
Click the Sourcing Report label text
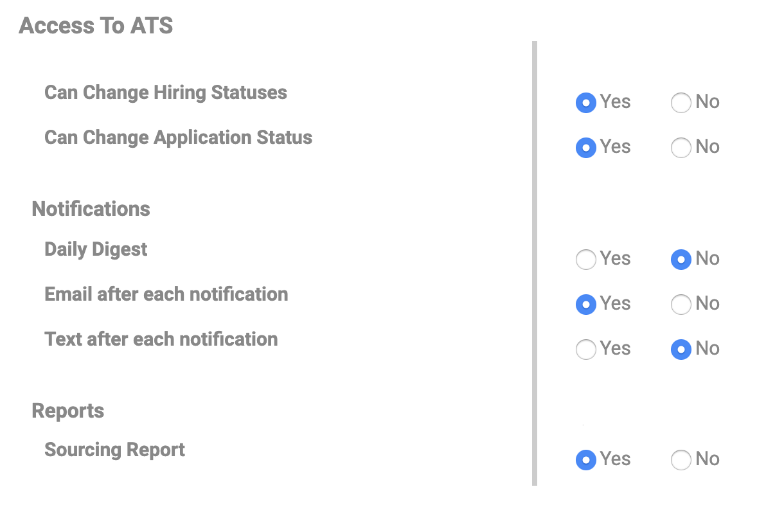[114, 450]
